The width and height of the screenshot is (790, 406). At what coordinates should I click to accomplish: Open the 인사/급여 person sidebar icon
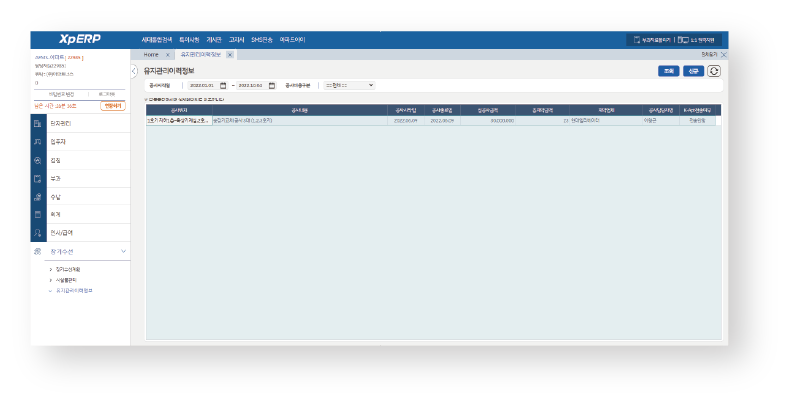click(38, 233)
